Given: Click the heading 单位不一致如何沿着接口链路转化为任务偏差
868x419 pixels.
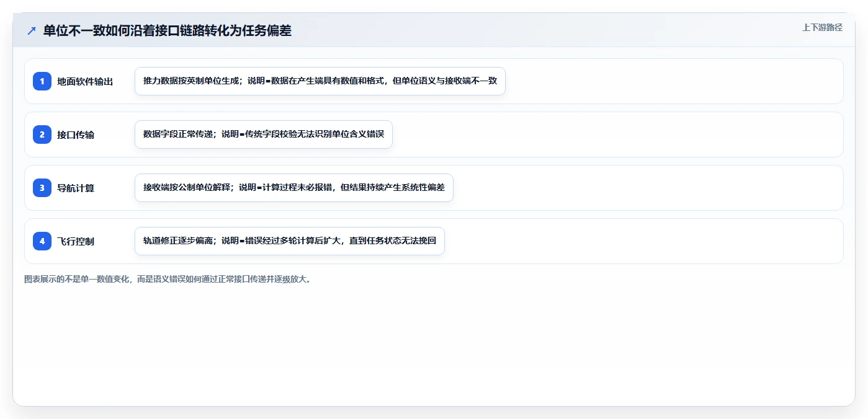Looking at the screenshot, I should (x=168, y=30).
